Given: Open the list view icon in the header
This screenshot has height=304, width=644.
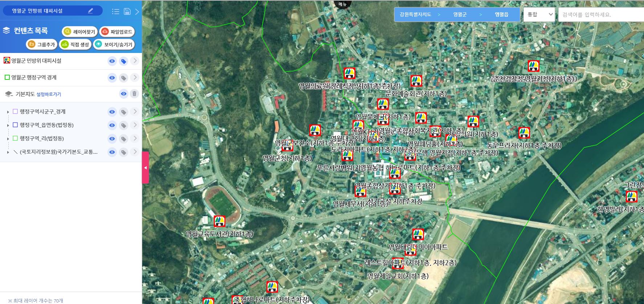Looking at the screenshot, I should coord(115,12).
